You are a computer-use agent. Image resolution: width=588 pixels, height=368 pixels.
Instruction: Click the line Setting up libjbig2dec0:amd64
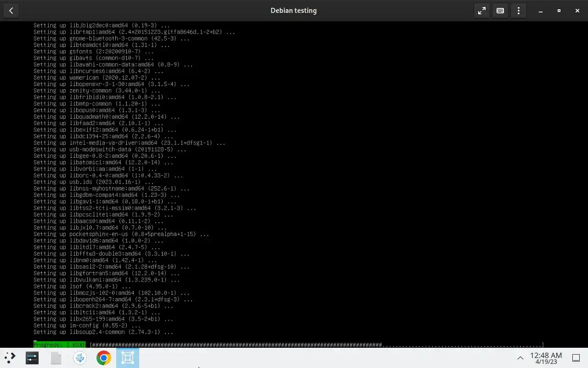click(102, 26)
